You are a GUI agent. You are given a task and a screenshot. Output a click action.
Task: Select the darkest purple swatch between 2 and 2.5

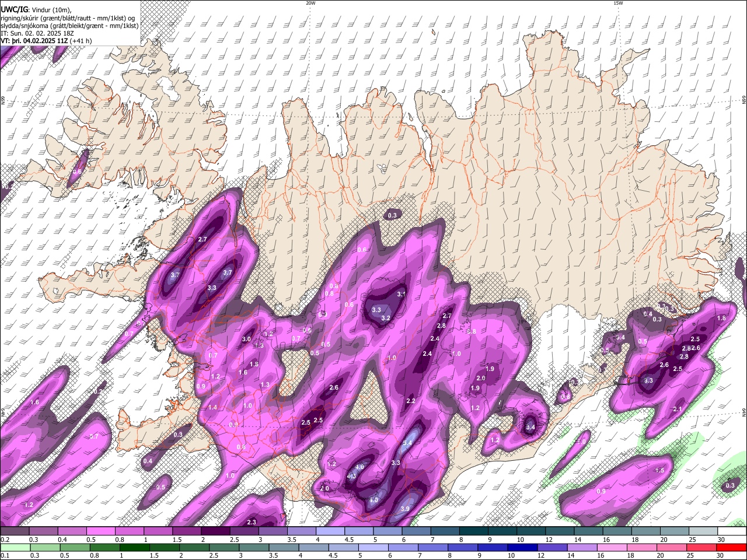(x=215, y=531)
